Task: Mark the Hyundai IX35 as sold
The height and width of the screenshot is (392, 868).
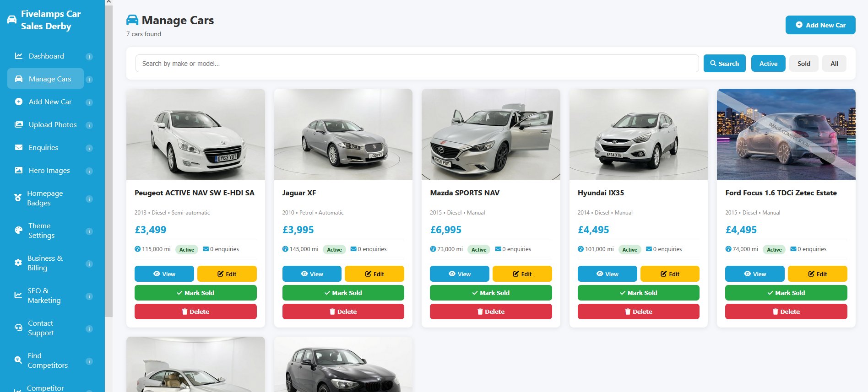Action: point(639,293)
